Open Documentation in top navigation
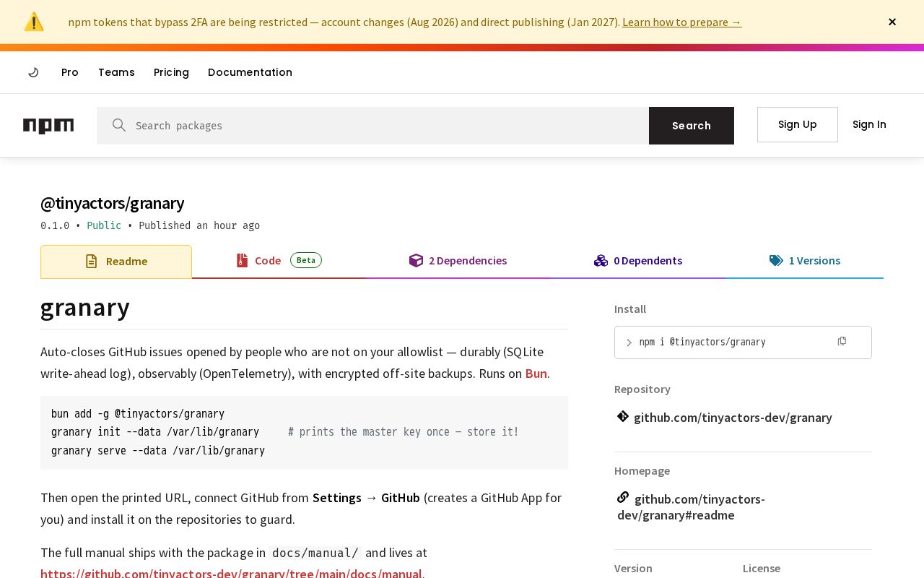The width and height of the screenshot is (924, 578). coord(250,72)
